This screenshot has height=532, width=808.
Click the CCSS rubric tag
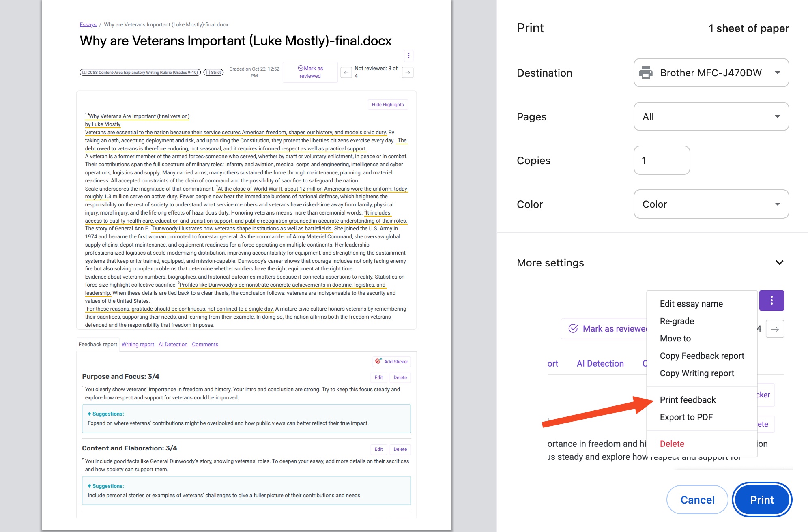tap(140, 73)
